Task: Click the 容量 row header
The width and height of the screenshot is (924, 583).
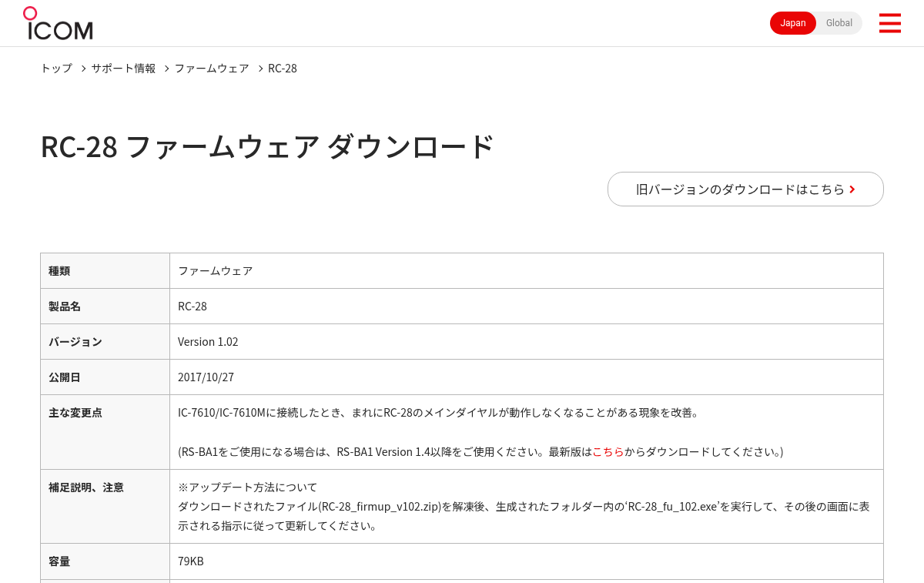Action: coord(105,561)
